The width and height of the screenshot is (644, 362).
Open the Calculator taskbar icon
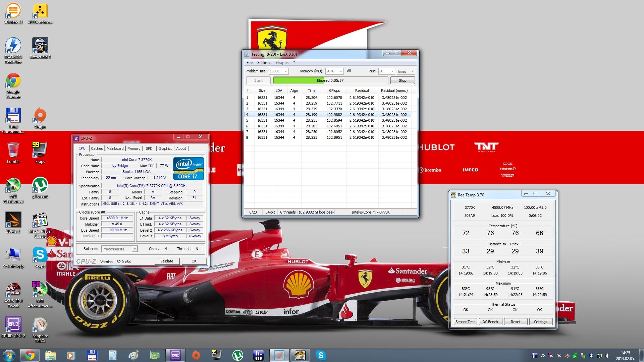pyautogui.click(x=113, y=355)
